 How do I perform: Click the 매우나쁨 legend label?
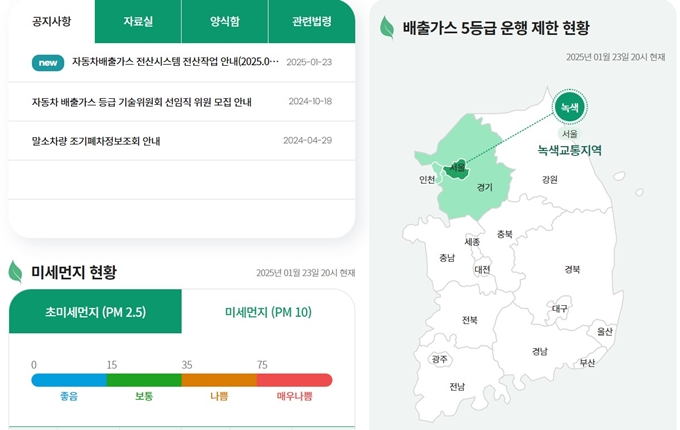tap(294, 396)
